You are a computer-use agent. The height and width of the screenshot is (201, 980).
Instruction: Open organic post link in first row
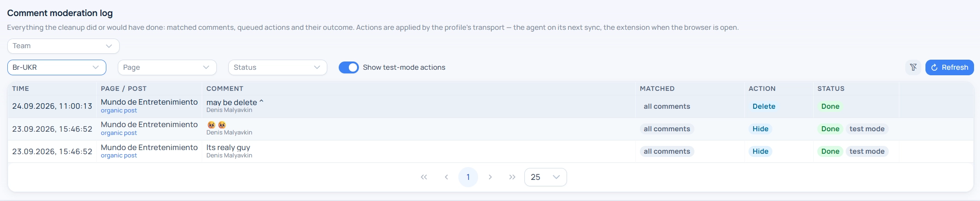119,111
